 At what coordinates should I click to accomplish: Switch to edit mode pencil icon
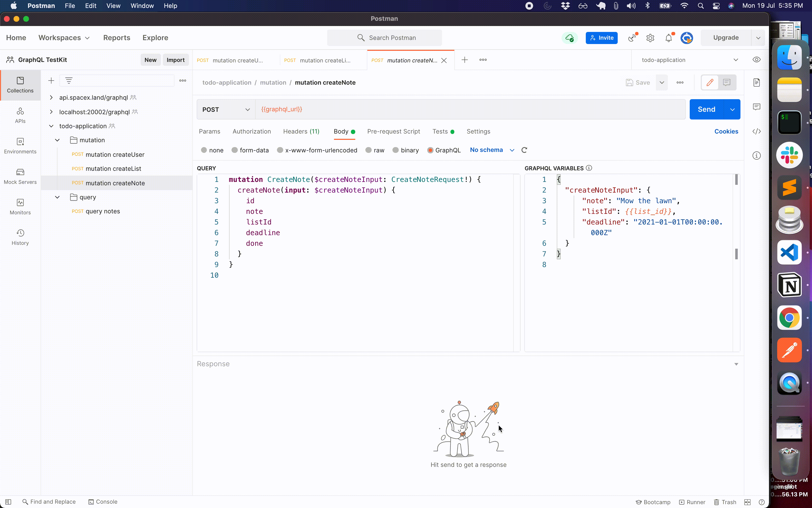(710, 82)
